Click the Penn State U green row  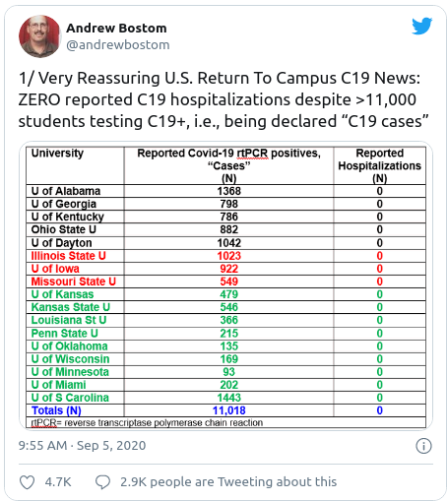pos(225,334)
